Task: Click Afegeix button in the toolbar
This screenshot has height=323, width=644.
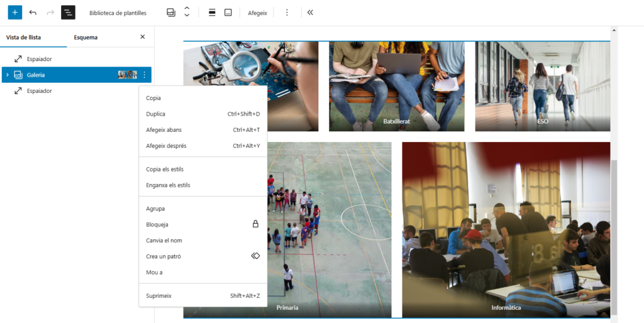Action: (257, 13)
